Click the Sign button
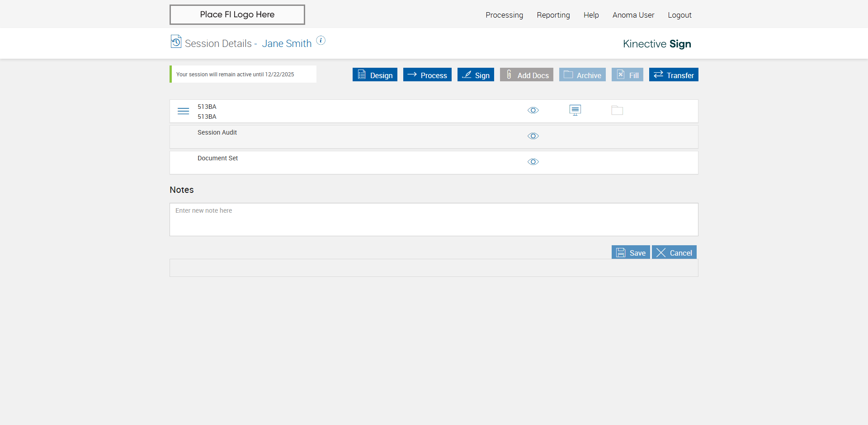Screen dimensions: 868x425 (x=476, y=75)
